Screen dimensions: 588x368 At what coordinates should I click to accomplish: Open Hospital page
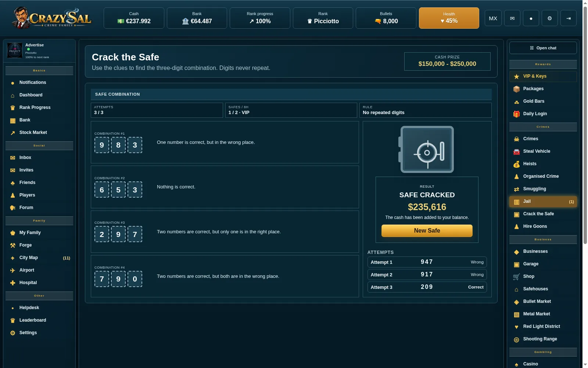(39, 283)
